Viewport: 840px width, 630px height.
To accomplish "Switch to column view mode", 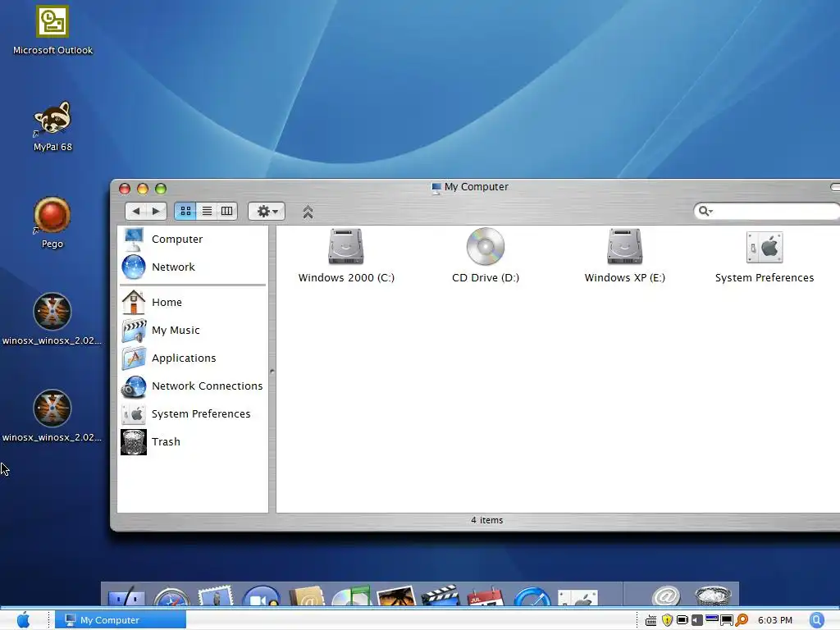I will click(x=227, y=211).
